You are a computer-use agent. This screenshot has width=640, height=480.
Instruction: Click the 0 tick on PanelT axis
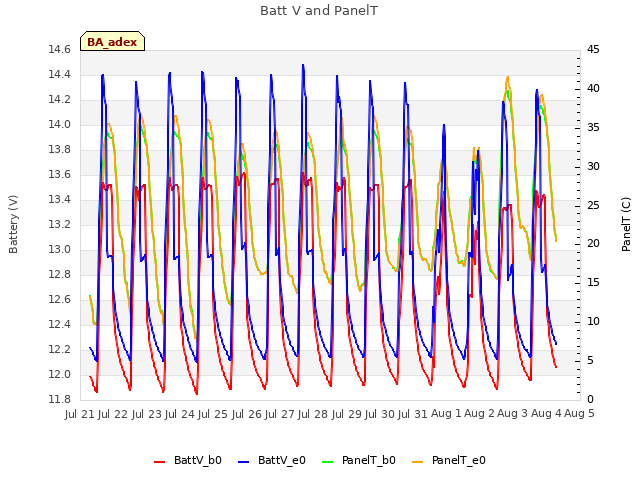coord(590,399)
